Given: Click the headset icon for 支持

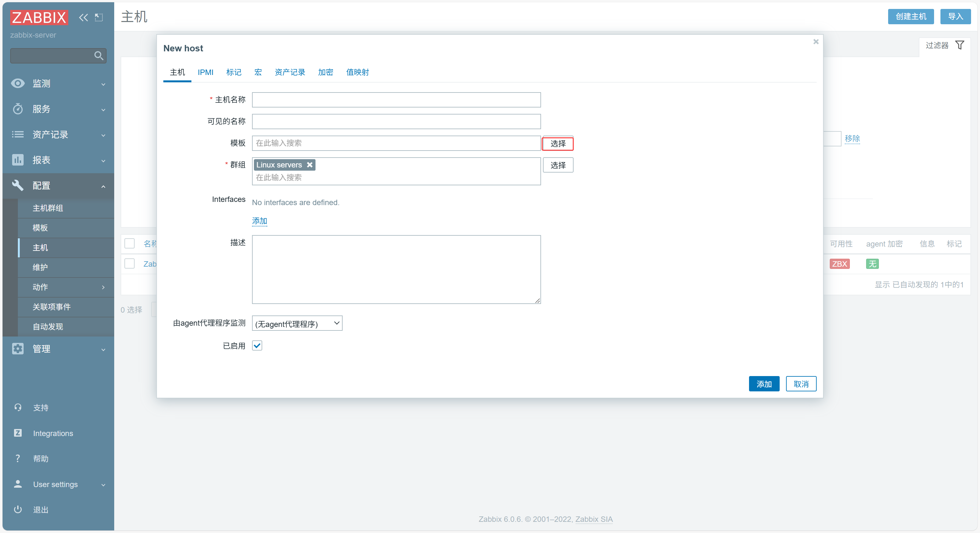Looking at the screenshot, I should pos(18,407).
